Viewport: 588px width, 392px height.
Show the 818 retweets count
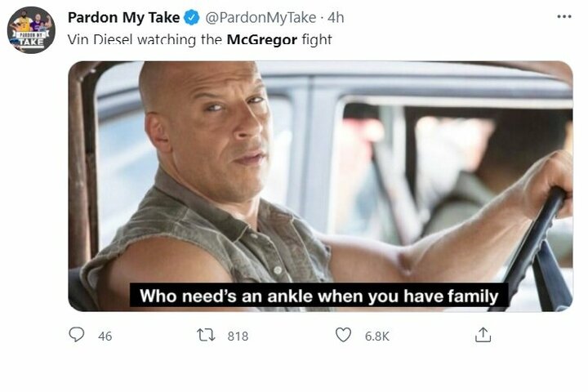(x=237, y=336)
